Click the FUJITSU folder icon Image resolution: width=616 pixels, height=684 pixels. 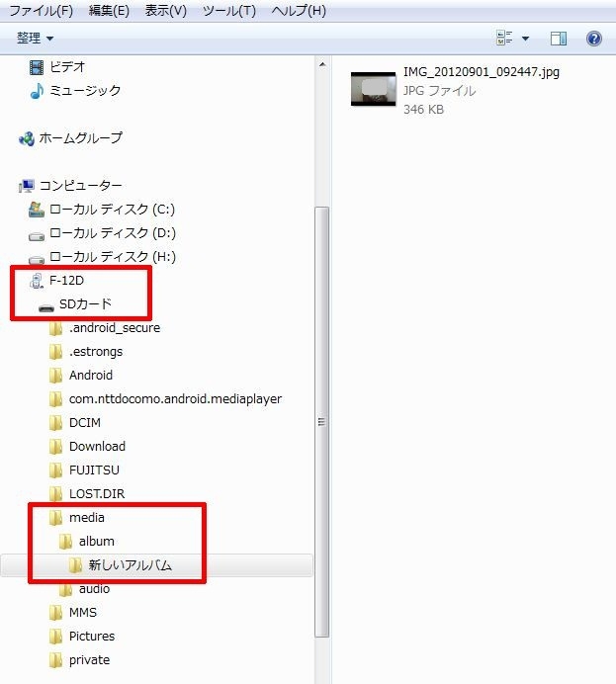(x=55, y=470)
